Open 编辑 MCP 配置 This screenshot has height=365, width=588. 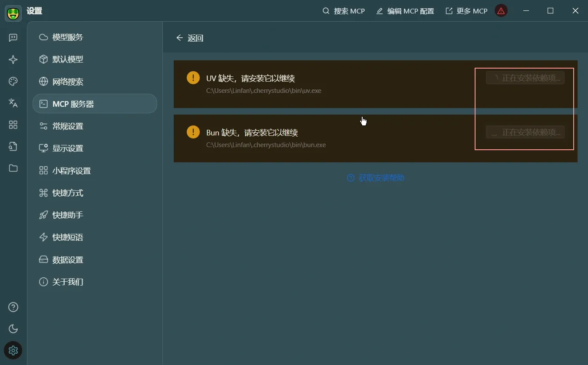click(405, 11)
